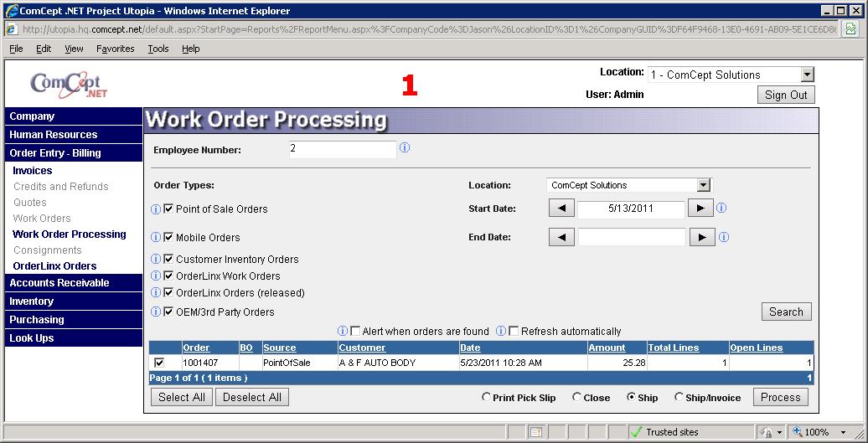Screen dimensions: 868x443
Task: Click the Search button
Action: (x=786, y=312)
